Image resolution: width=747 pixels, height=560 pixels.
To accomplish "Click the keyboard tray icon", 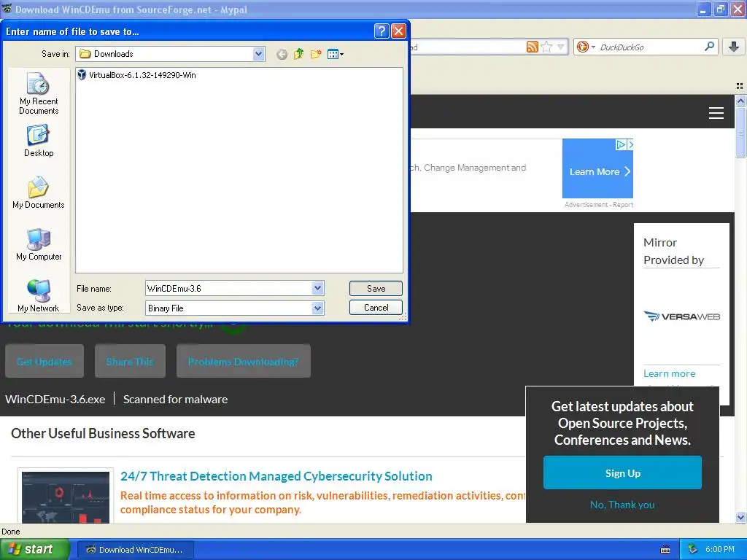I will pyautogui.click(x=665, y=550).
